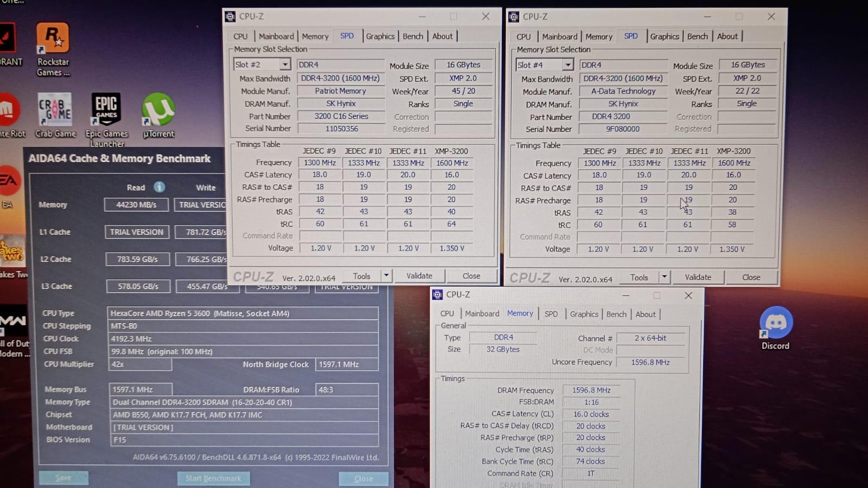Click the CPU Type field showing Ryzen 5 3600

click(x=242, y=313)
